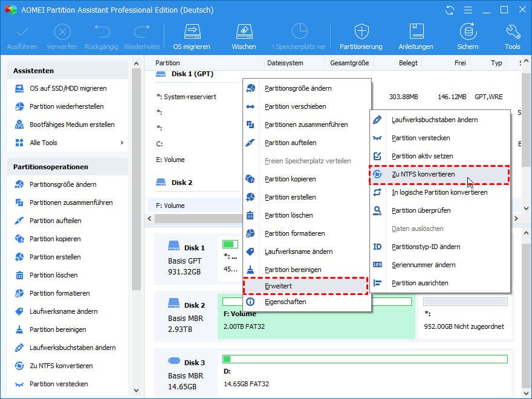Select OS auf SSD/HDD migrieren in sidebar
This screenshot has height=399, width=532.
(x=68, y=88)
